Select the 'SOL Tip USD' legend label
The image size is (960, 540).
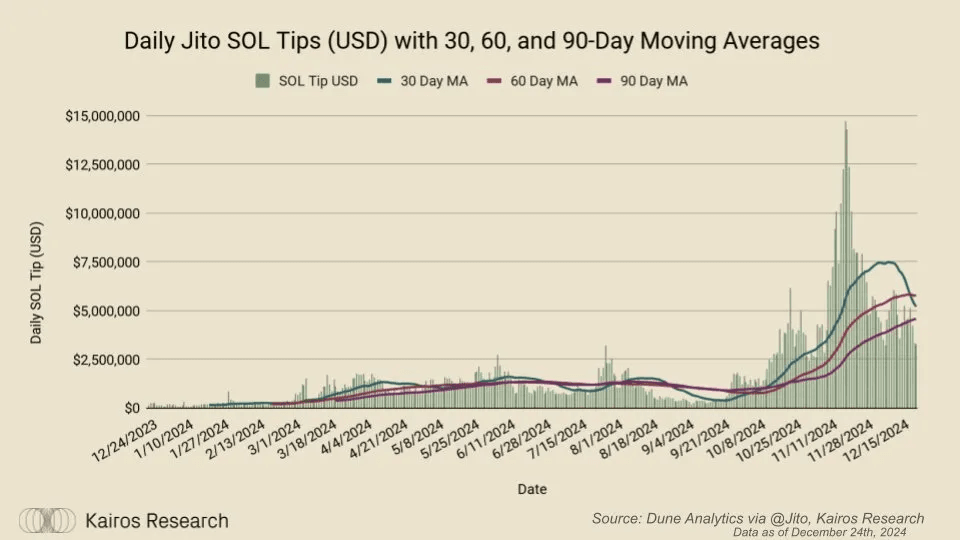pyautogui.click(x=318, y=81)
